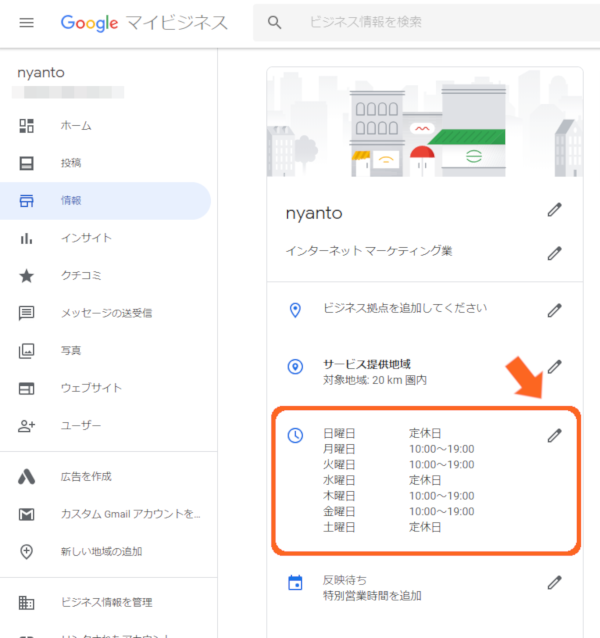The height and width of the screenshot is (638, 600).
Task: Edit the サービス提供地域 pencil
Action: [554, 367]
